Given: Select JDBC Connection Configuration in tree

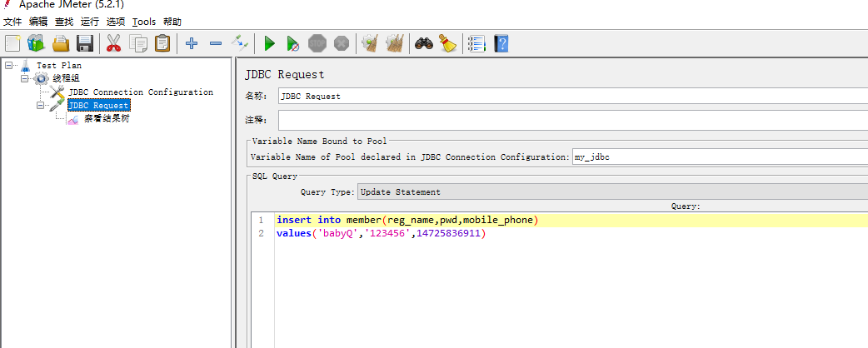Looking at the screenshot, I should tap(140, 92).
